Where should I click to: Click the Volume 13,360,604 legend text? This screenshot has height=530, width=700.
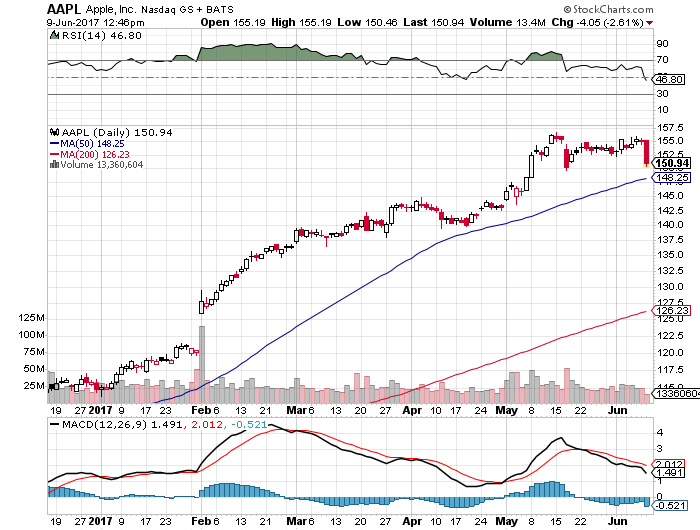(102, 165)
